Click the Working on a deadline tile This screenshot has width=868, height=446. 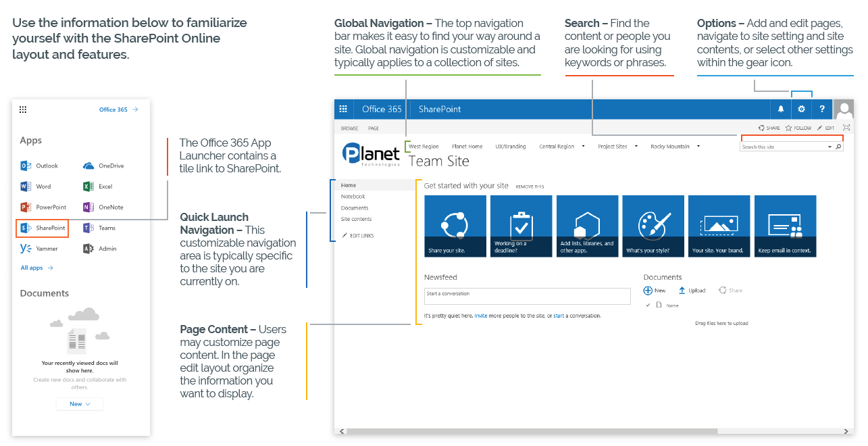point(521,226)
